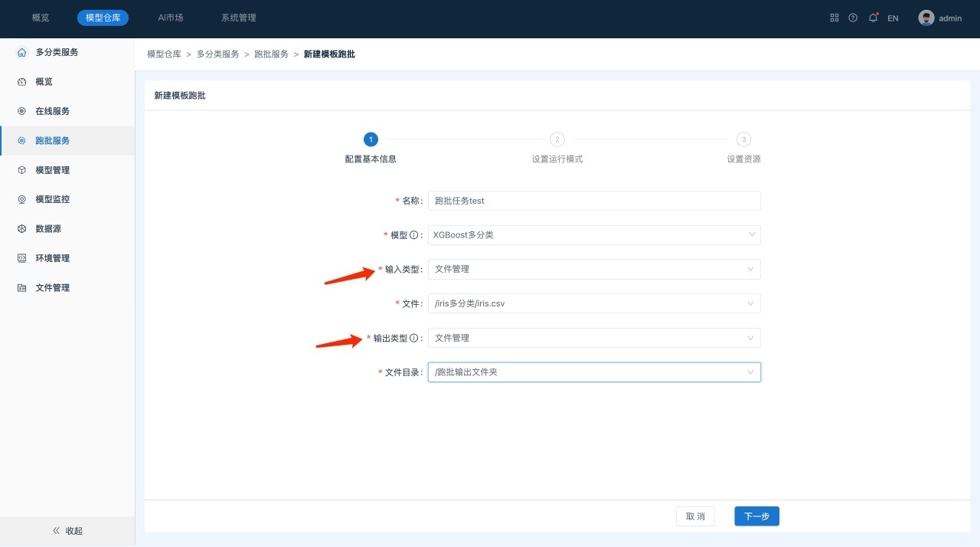Image resolution: width=980 pixels, height=547 pixels.
Task: Open the notification bell icon
Action: 873,18
